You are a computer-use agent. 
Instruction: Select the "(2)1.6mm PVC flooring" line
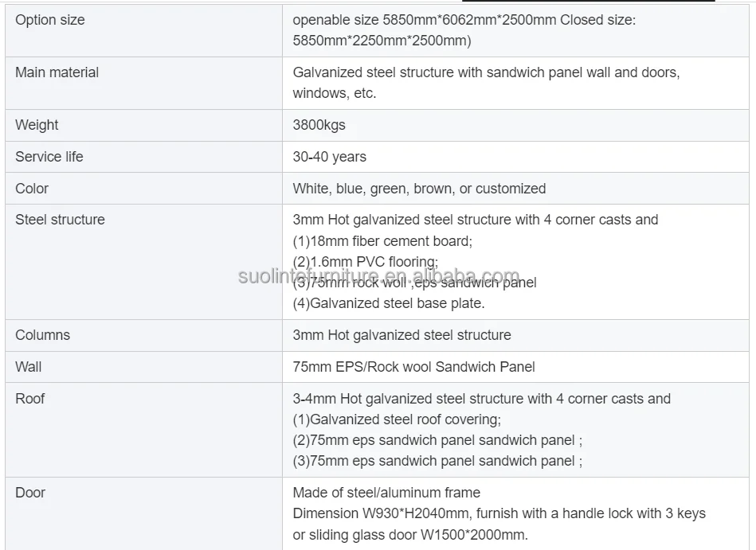[366, 262]
